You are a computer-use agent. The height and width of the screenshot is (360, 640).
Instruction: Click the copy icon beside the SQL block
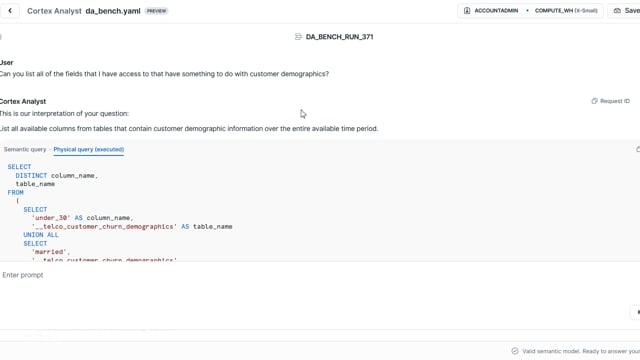click(x=638, y=149)
